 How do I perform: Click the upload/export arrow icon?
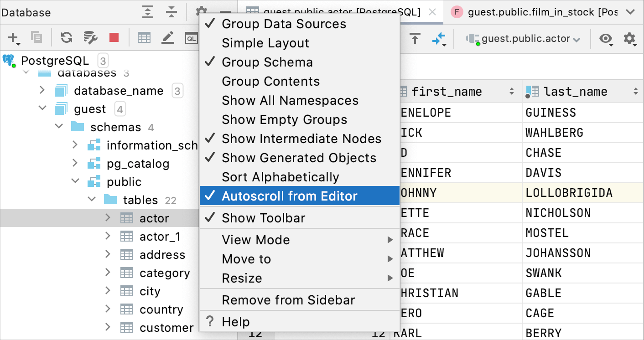pyautogui.click(x=415, y=39)
